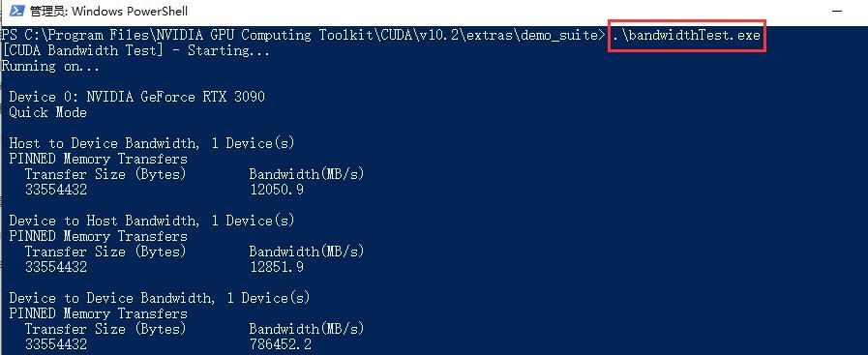Click the Device 0 NVIDIA GeForce RTX 3090 line
This screenshot has width=868, height=355.
[x=137, y=98]
